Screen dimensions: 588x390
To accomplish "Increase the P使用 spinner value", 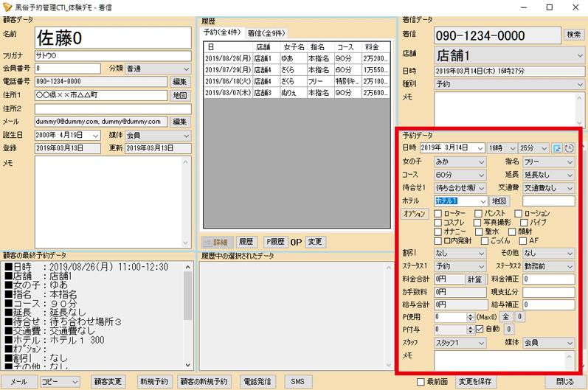I will pos(471,314).
